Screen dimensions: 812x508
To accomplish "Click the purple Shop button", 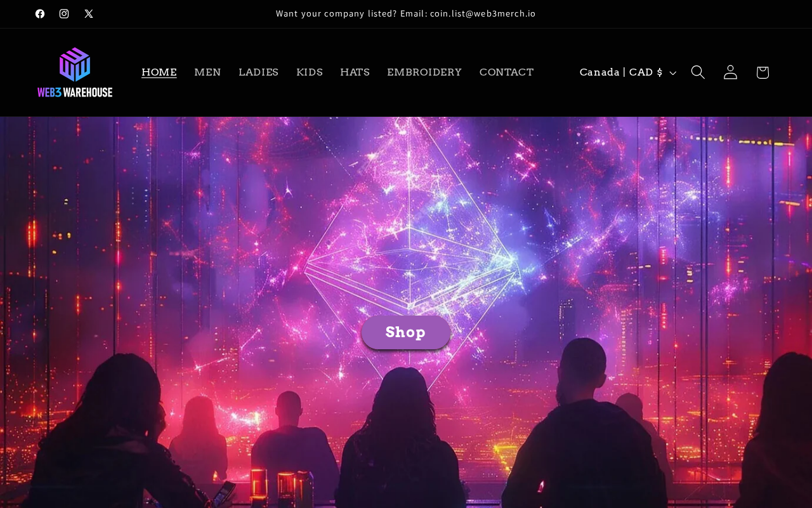I will click(406, 332).
